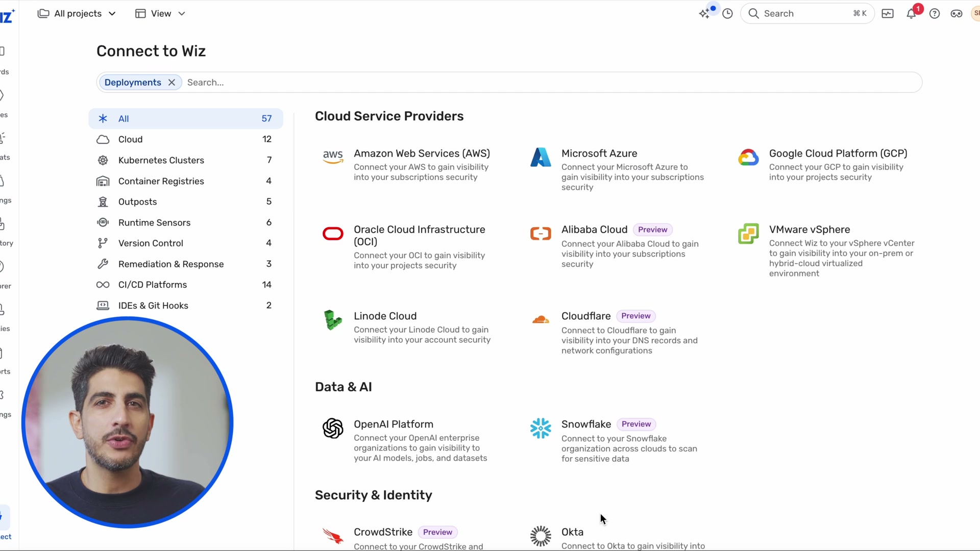The width and height of the screenshot is (980, 551).
Task: Click the Snowflake logo icon
Action: coord(541,428)
